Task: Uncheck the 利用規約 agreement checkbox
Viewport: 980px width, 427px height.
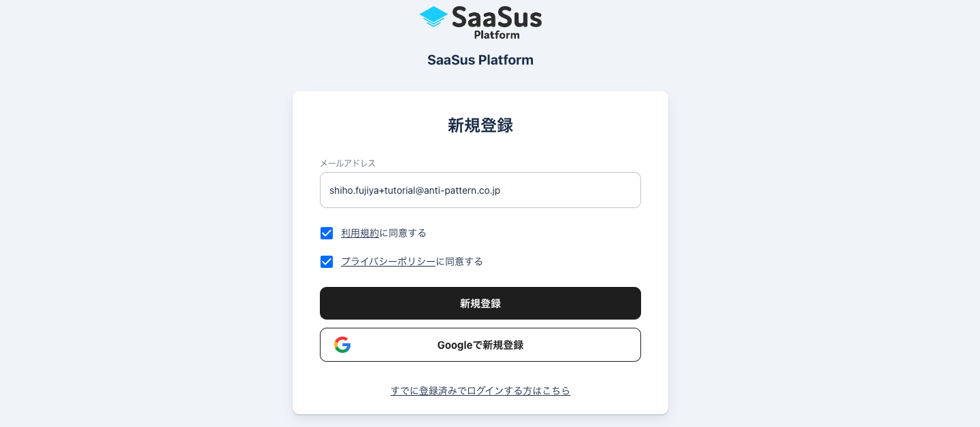Action: coord(327,233)
